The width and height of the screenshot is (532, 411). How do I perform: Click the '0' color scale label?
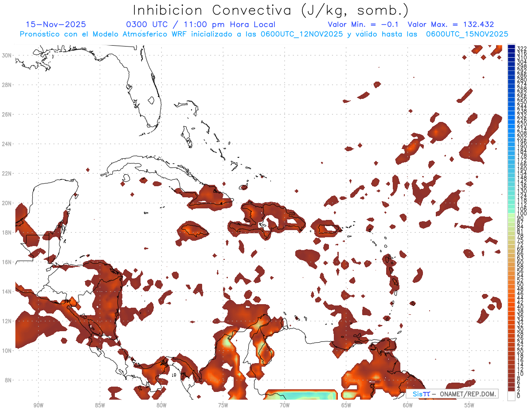pyautogui.click(x=519, y=396)
